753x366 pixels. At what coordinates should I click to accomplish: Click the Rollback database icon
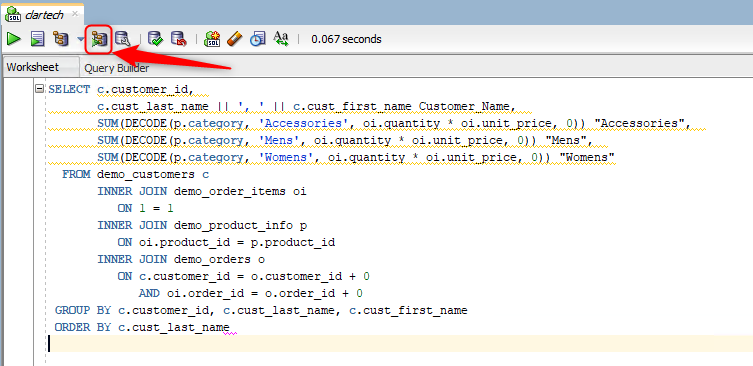point(179,39)
